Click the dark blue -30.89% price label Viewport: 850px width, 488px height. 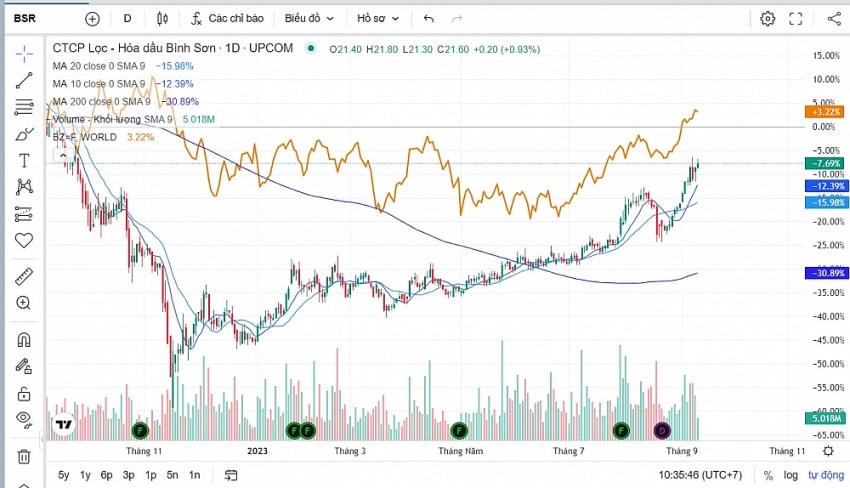point(827,273)
